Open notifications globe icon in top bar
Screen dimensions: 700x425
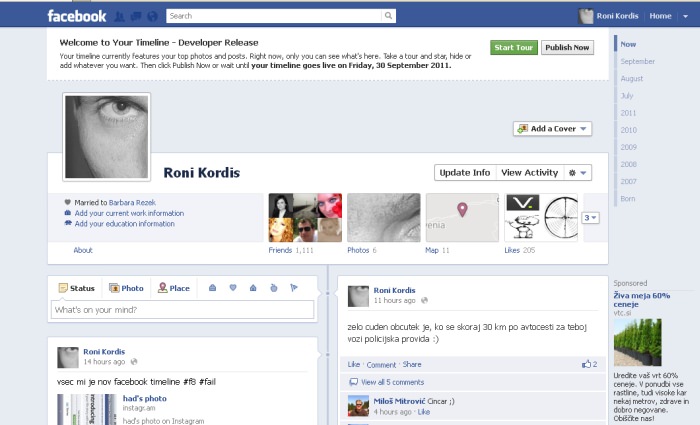(x=151, y=16)
